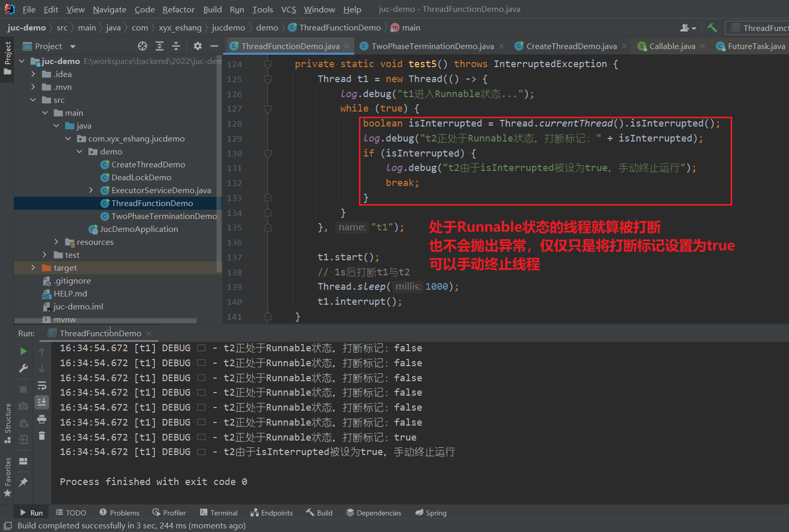Open the Navigate menu
This screenshot has width=789, height=532.
coord(109,9)
